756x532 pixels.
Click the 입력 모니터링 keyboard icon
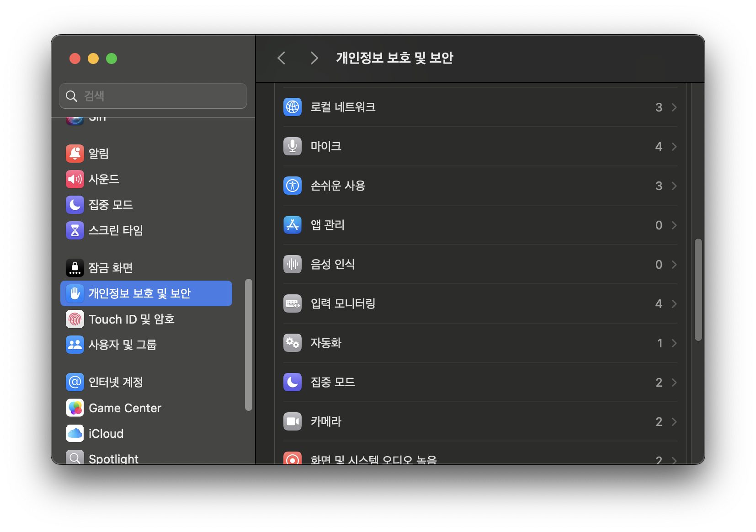click(293, 303)
